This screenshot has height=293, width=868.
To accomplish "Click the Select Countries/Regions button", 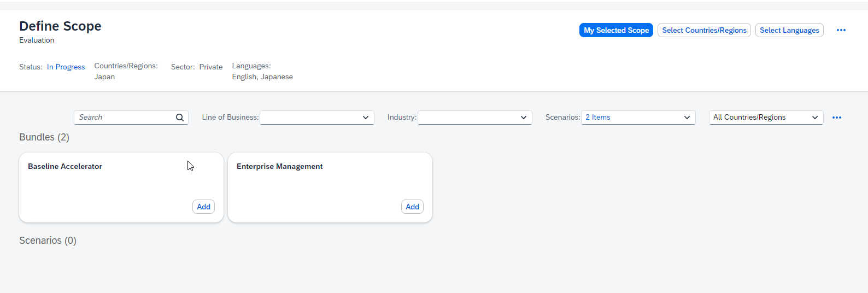I will [x=704, y=30].
